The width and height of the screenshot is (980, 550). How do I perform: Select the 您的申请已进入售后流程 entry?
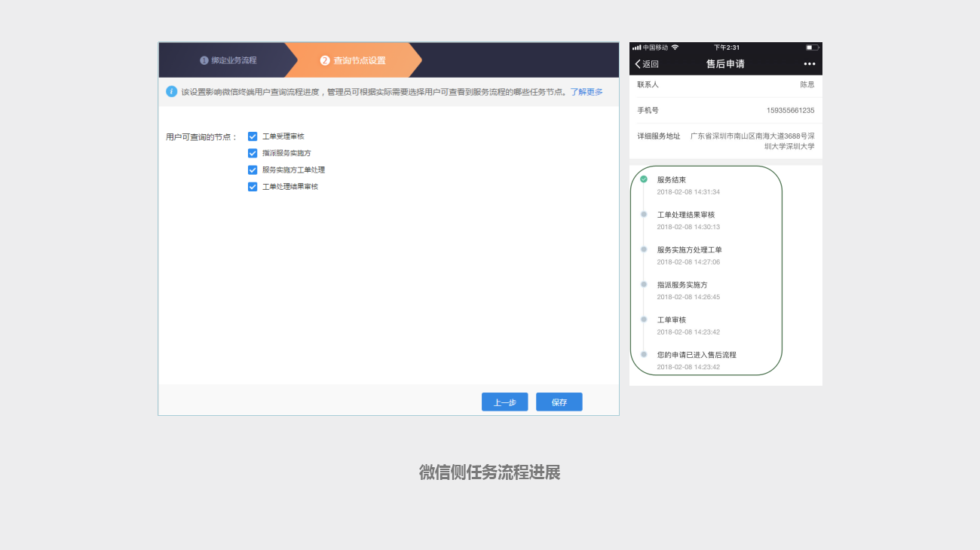697,360
